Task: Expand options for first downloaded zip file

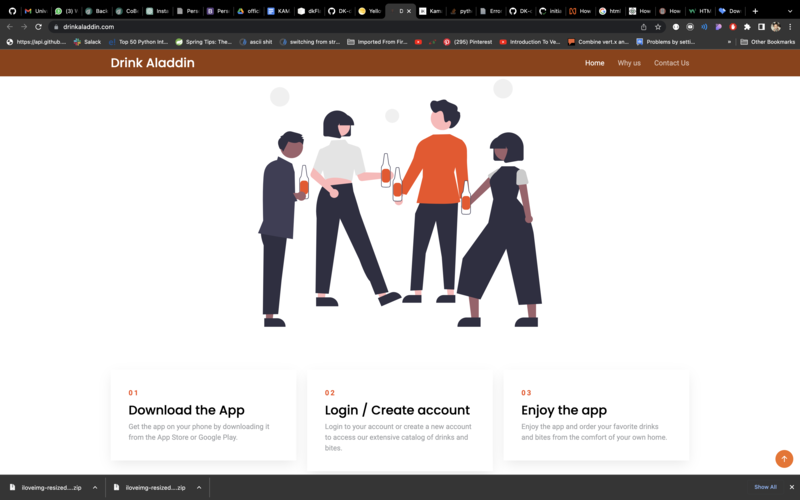Action: (x=95, y=487)
